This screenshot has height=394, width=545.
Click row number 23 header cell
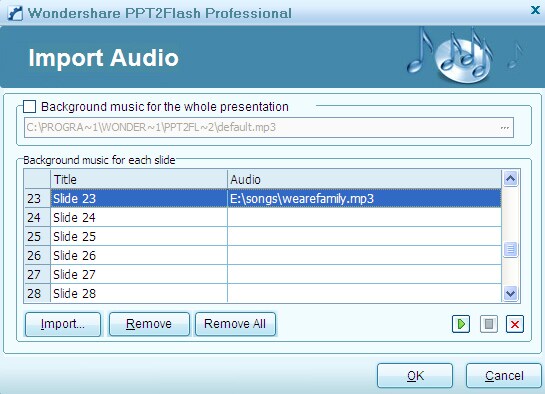pyautogui.click(x=37, y=198)
